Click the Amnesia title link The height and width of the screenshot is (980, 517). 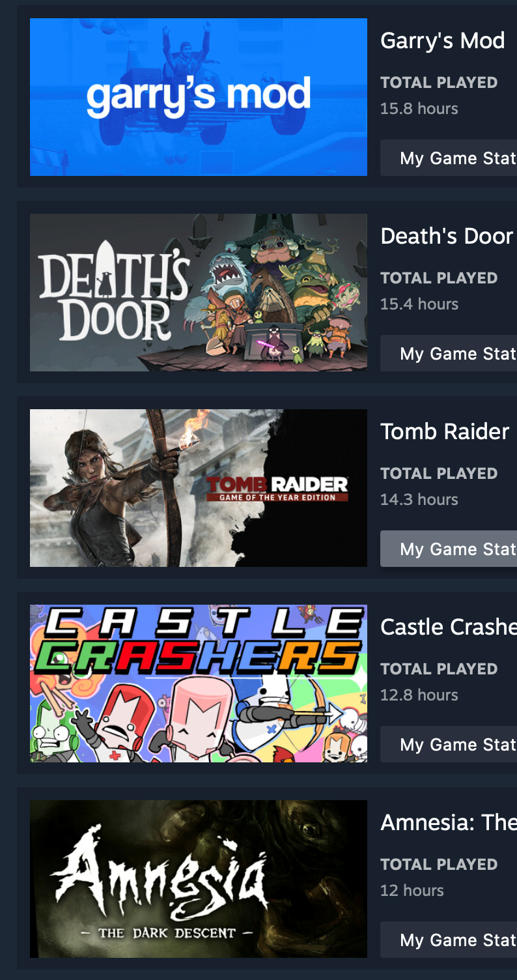tap(449, 823)
